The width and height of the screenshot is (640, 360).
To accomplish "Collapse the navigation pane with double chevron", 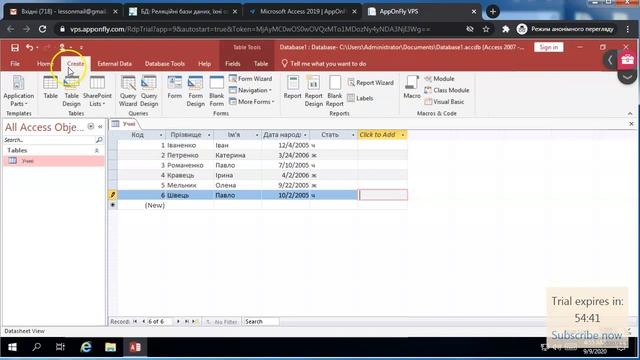I will coord(100,127).
